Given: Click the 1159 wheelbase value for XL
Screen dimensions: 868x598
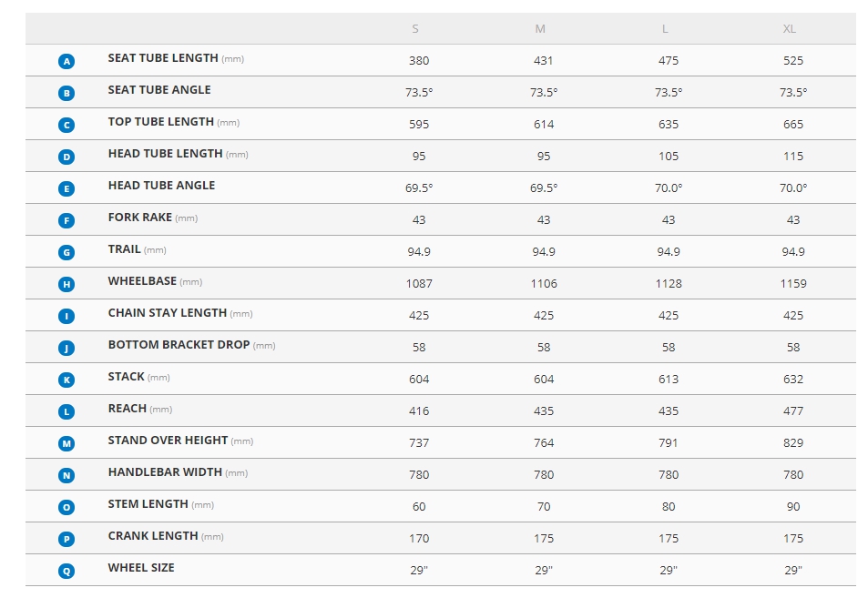Looking at the screenshot, I should 793,284.
